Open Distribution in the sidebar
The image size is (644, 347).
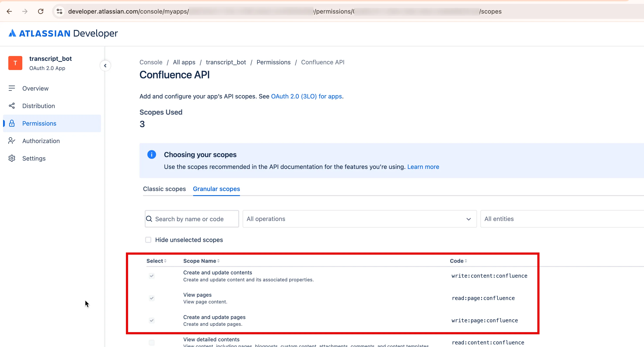click(52, 106)
